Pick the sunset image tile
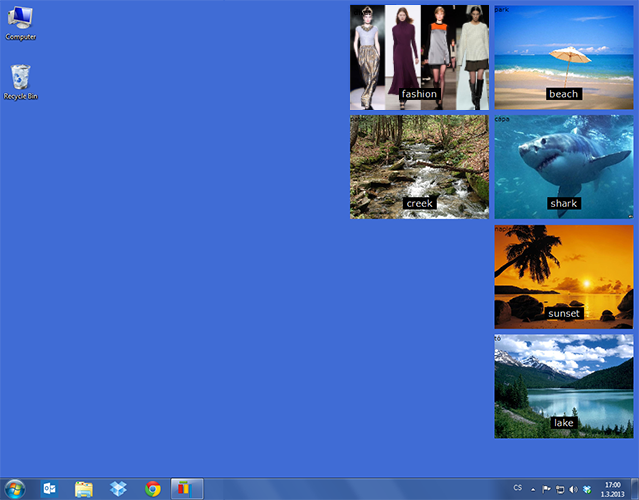The image size is (639, 500). 563,276
